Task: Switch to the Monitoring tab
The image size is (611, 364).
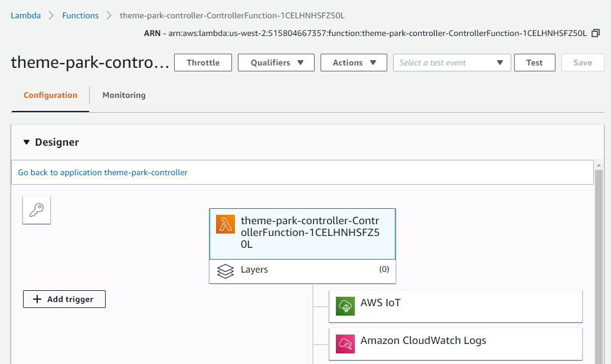Action: (x=124, y=95)
